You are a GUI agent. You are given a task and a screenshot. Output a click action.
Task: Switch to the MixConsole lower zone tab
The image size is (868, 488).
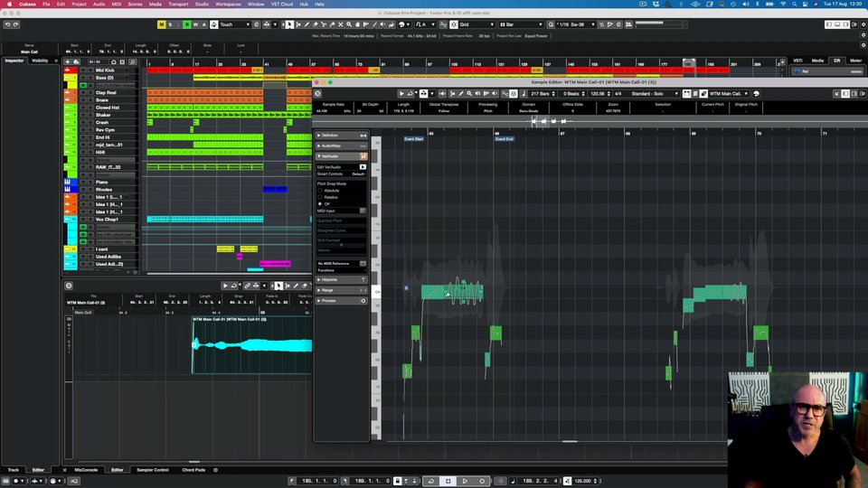pos(86,470)
